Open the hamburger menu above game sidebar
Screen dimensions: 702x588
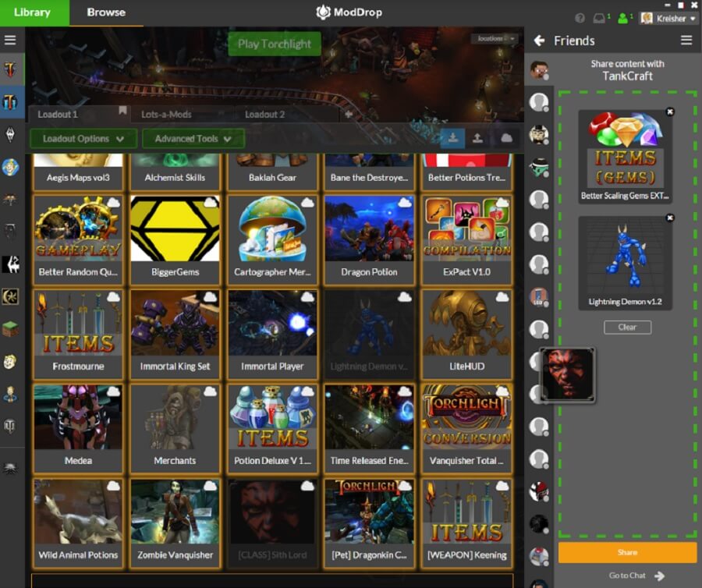pos(10,41)
